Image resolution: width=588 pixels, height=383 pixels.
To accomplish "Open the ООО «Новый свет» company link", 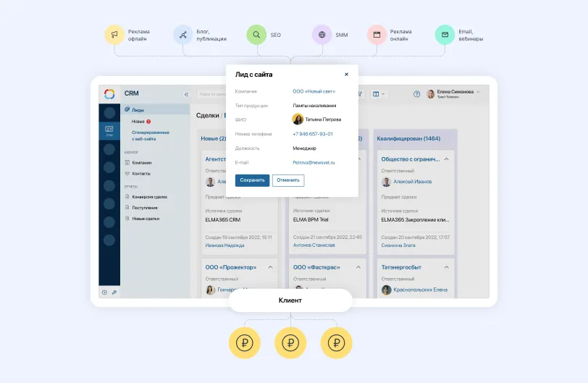I will click(314, 91).
